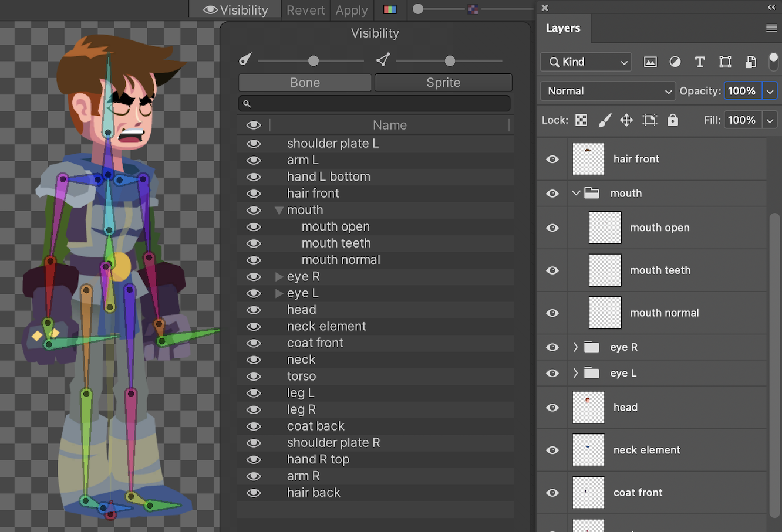Image resolution: width=782 pixels, height=532 pixels.
Task: Click the Revert button
Action: [x=305, y=10]
